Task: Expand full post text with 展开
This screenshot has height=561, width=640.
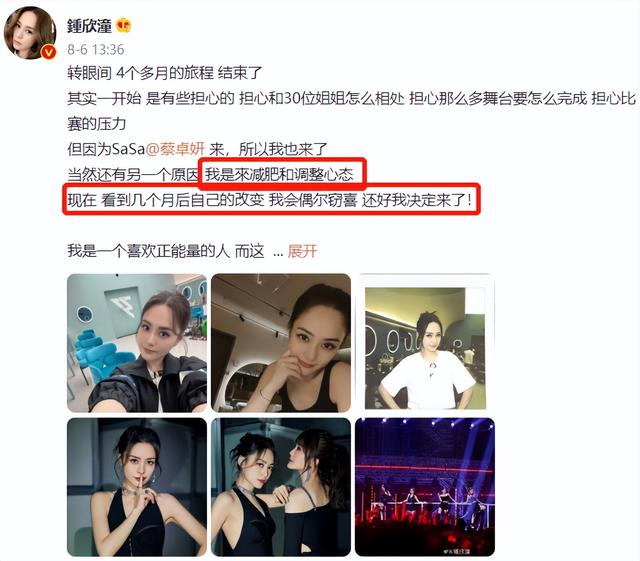Action: pos(302,251)
